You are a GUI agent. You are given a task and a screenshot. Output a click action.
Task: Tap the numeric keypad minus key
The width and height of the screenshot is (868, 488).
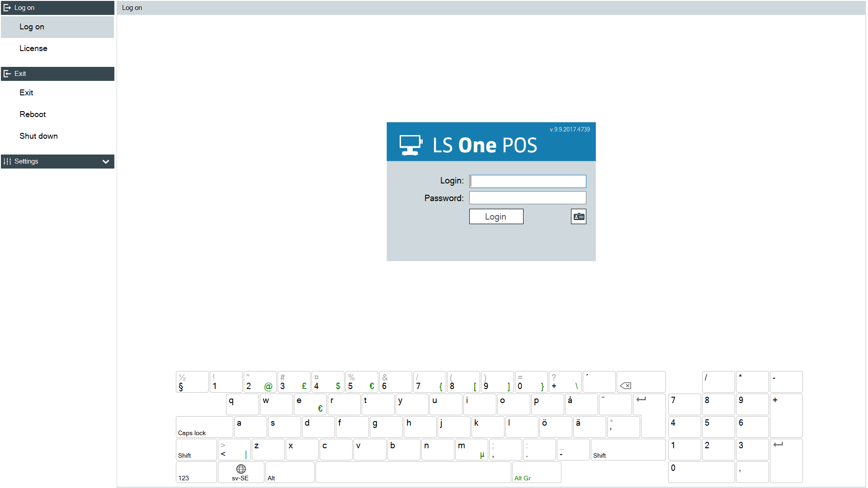[786, 382]
